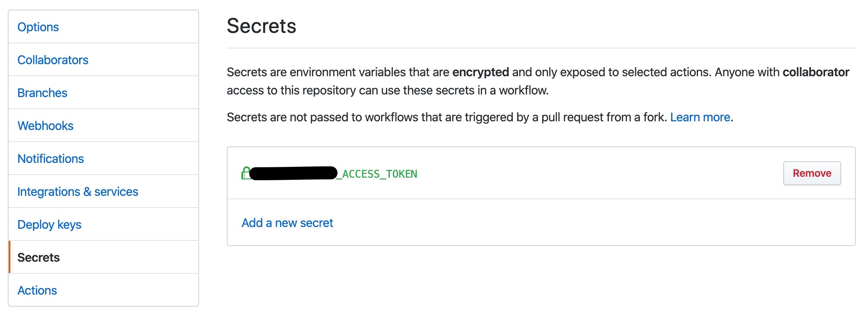This screenshot has width=868, height=318.
Task: Click the green lock icon beside the secret
Action: pyautogui.click(x=245, y=173)
